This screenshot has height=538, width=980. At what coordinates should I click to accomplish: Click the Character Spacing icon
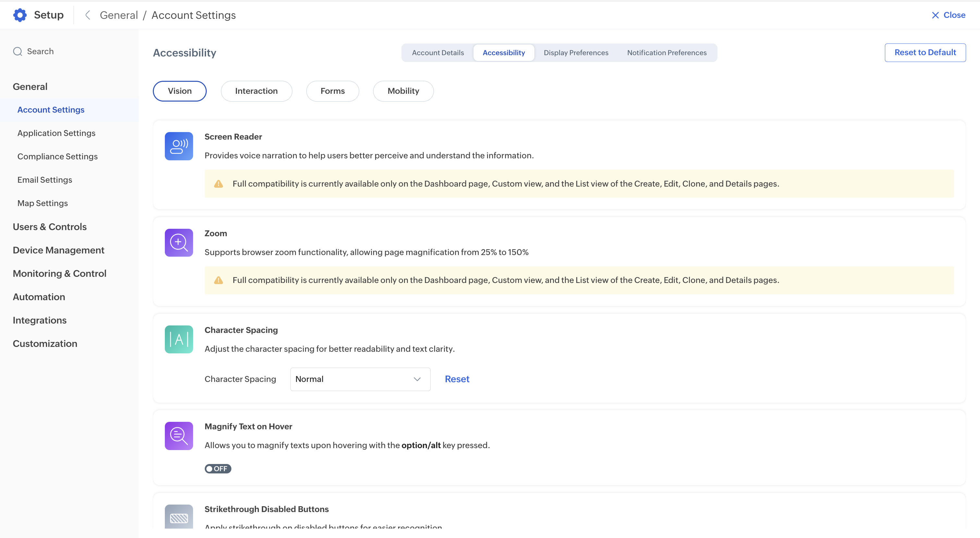(x=179, y=339)
